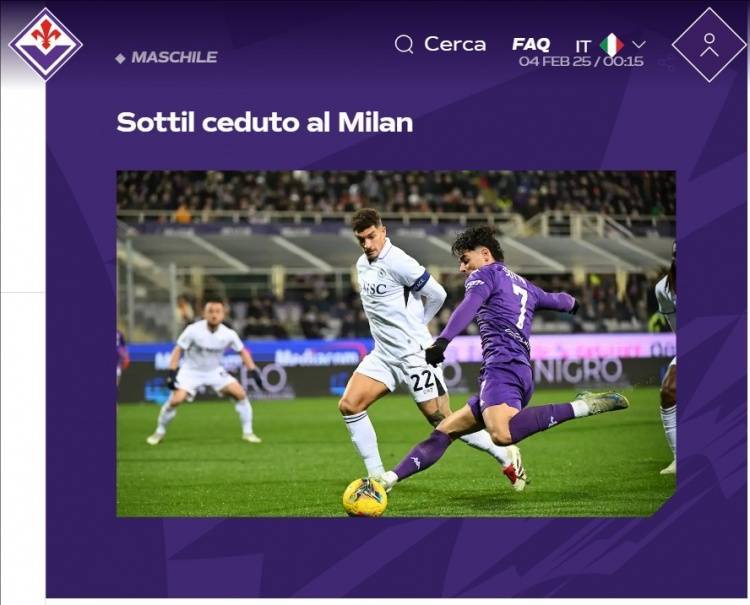Open the user profile icon
This screenshot has width=750, height=605.
pyautogui.click(x=709, y=44)
